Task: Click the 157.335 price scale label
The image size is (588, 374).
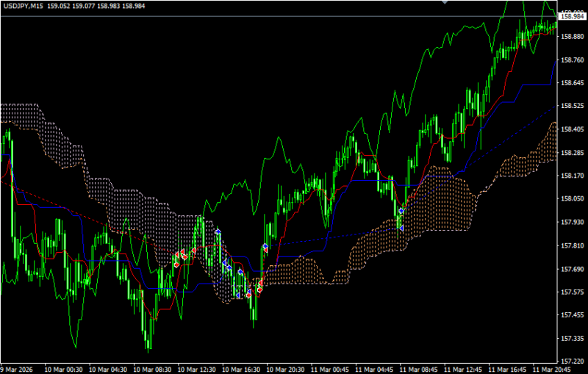Action: pyautogui.click(x=572, y=339)
